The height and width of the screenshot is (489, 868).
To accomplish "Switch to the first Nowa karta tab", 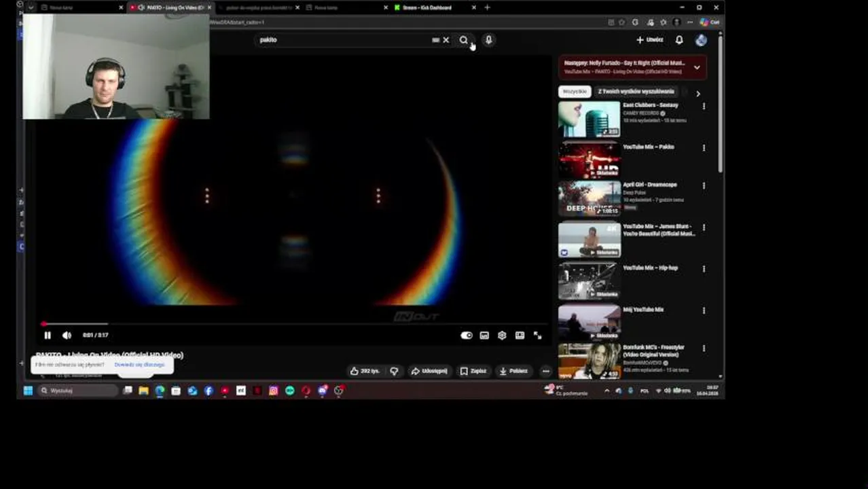I will [80, 7].
